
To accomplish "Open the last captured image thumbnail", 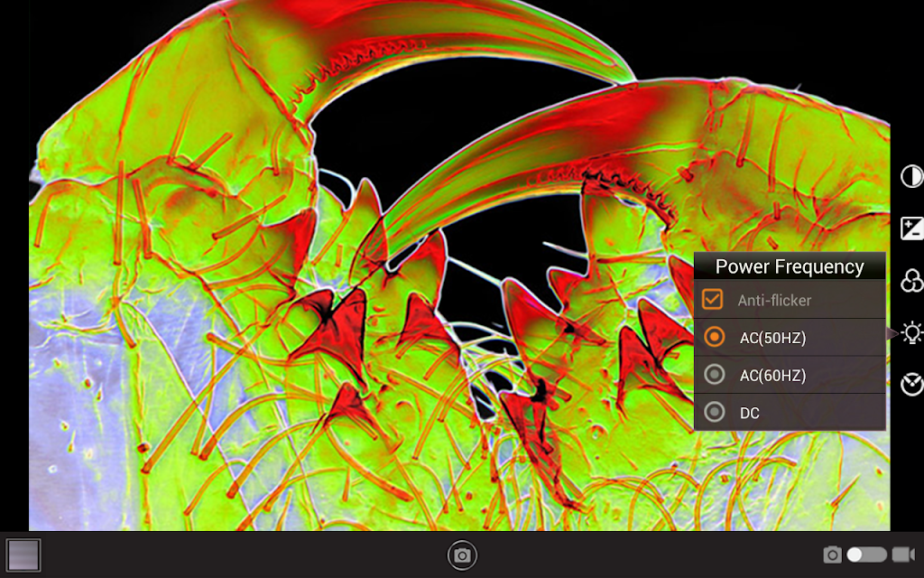I will (x=23, y=555).
